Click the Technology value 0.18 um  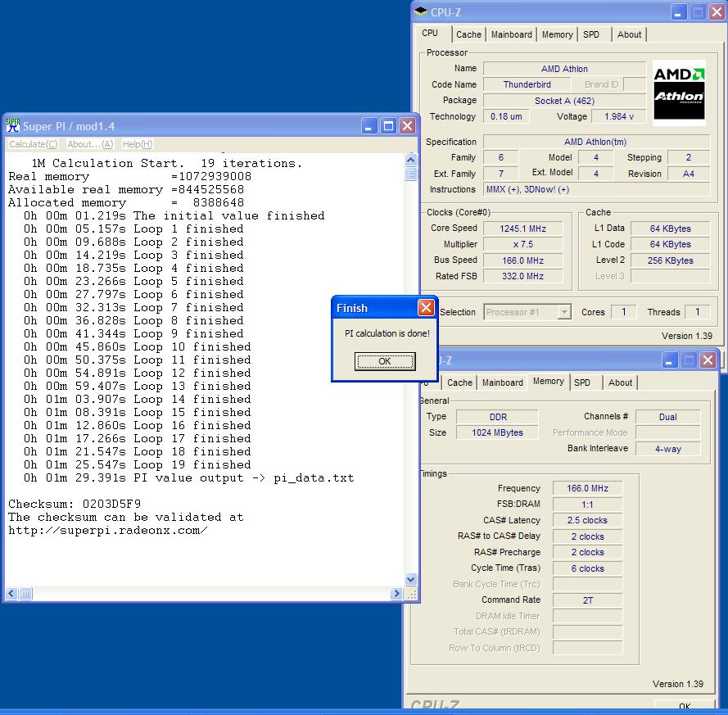(506, 116)
